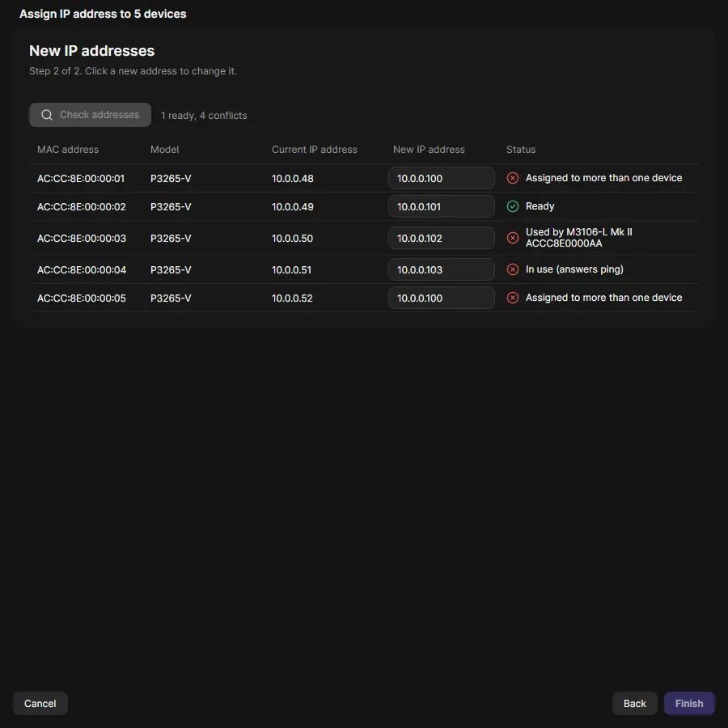Click the '1 ready, 4 conflicts' summary text
Screen dimensions: 728x728
(x=204, y=116)
